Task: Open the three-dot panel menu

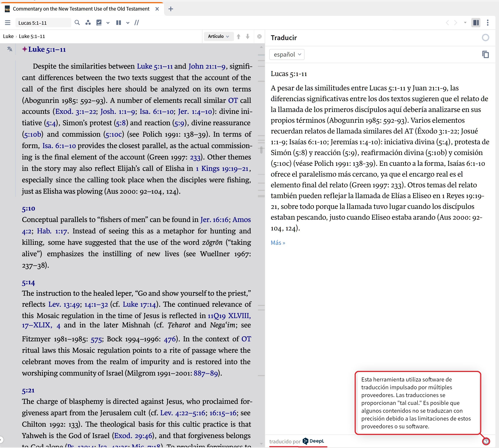Action: tap(487, 23)
